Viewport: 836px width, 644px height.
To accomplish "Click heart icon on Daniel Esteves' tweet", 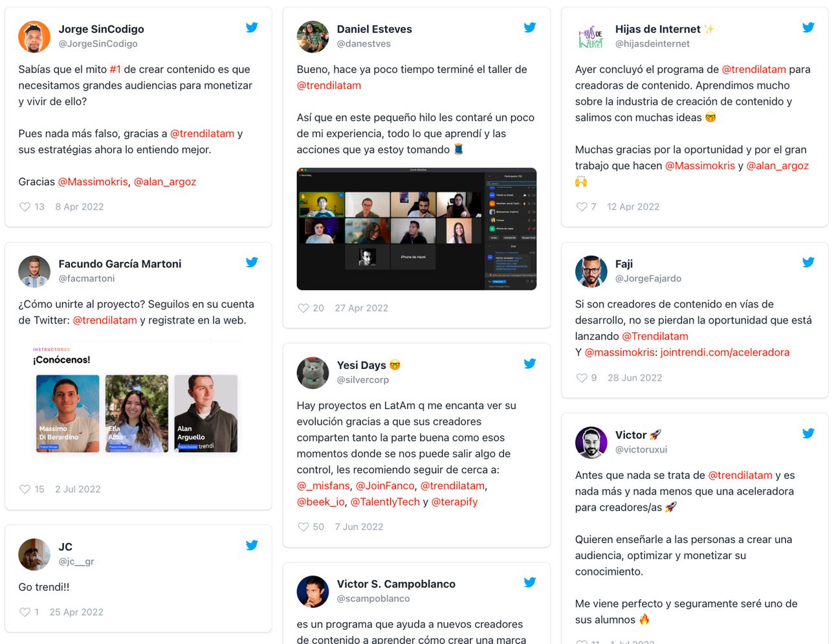I will pos(303,308).
